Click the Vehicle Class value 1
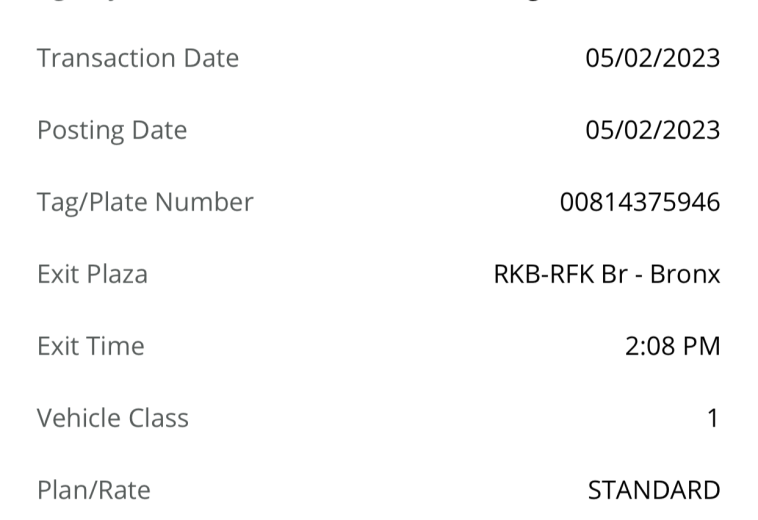Screen dimensions: 758x520 coord(714,418)
